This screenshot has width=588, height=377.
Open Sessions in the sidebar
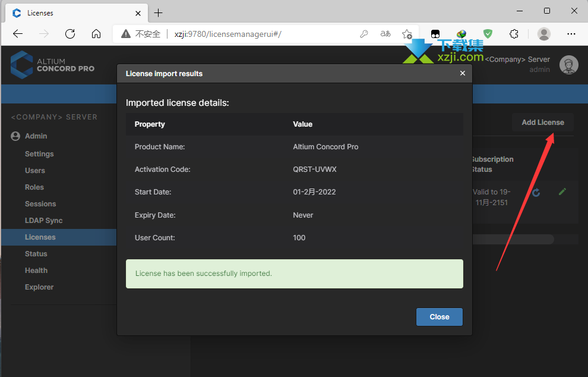[x=40, y=204]
